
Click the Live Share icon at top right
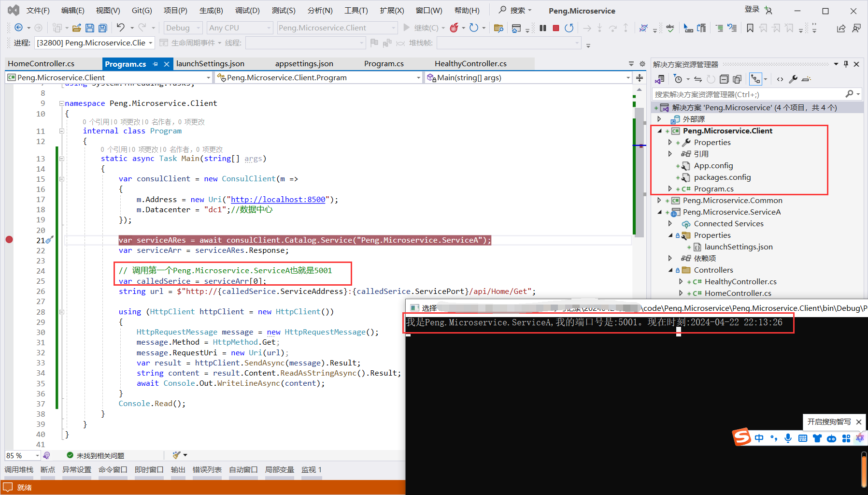[841, 28]
